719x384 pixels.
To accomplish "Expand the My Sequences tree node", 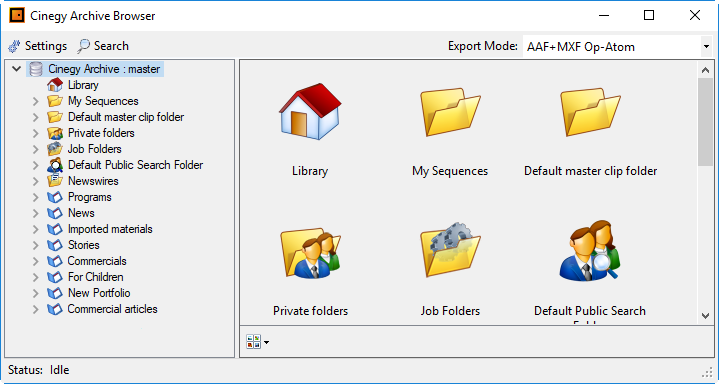I will click(x=36, y=101).
